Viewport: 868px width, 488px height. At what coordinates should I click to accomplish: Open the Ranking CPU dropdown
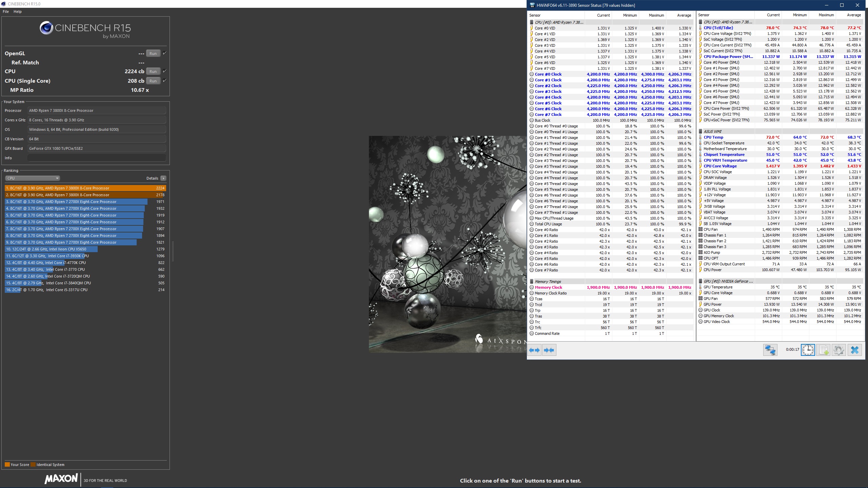[33, 178]
